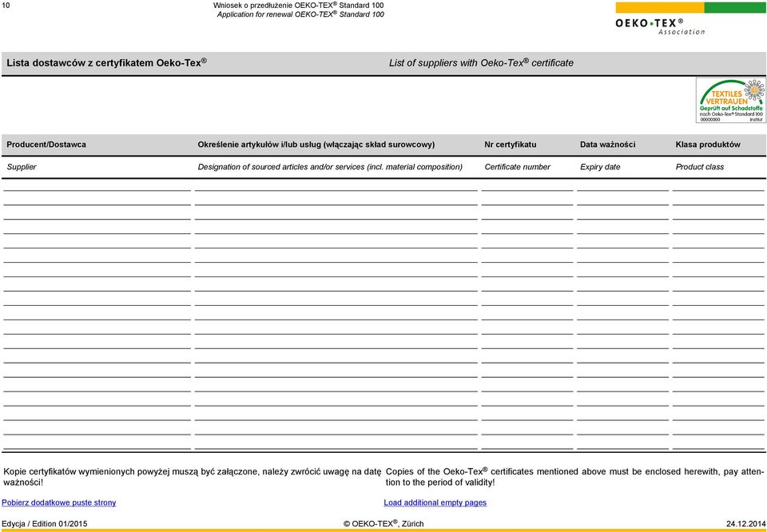Click the 'Expiry date' label
This screenshot has width=767, height=532.
click(600, 167)
